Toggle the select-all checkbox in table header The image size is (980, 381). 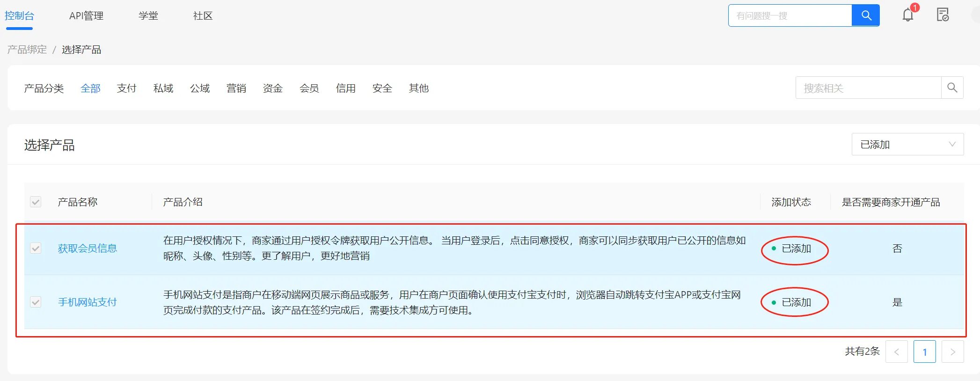tap(36, 202)
